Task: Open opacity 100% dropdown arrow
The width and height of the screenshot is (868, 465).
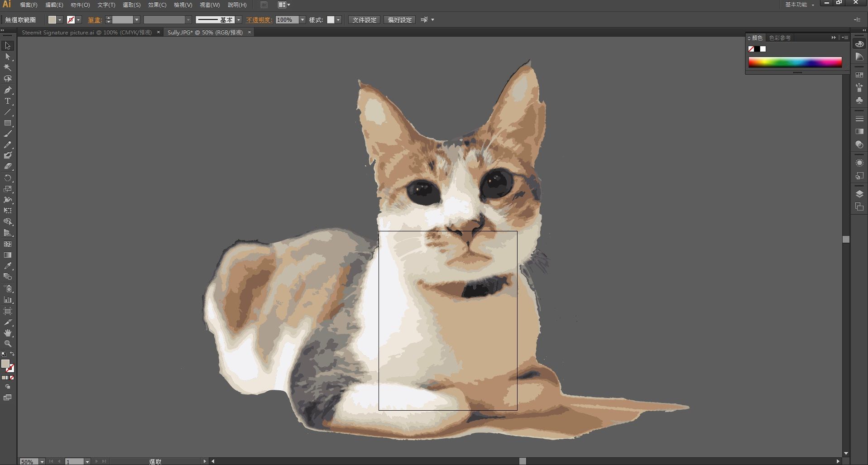Action: click(302, 20)
